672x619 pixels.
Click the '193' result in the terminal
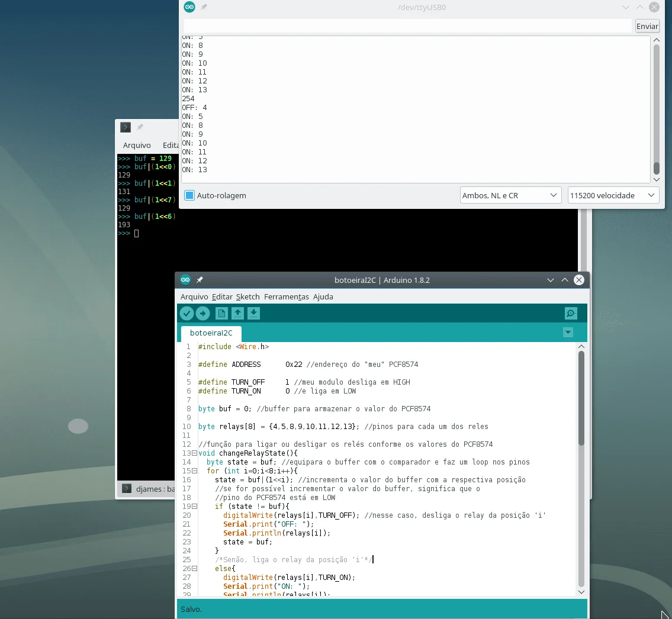click(124, 224)
